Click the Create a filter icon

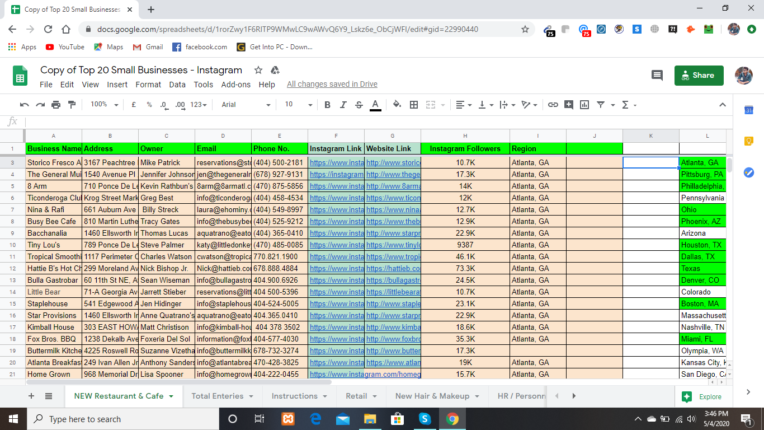[x=601, y=105]
